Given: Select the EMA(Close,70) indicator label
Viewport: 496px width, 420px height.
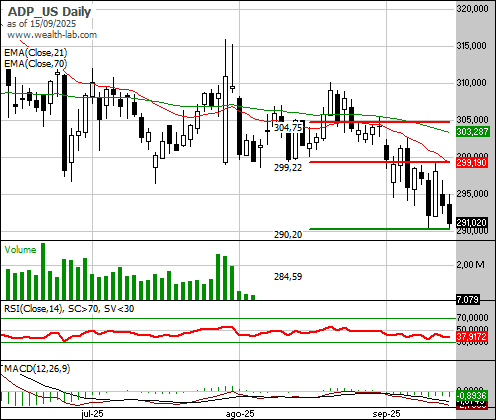Looking at the screenshot, I should click(x=36, y=63).
